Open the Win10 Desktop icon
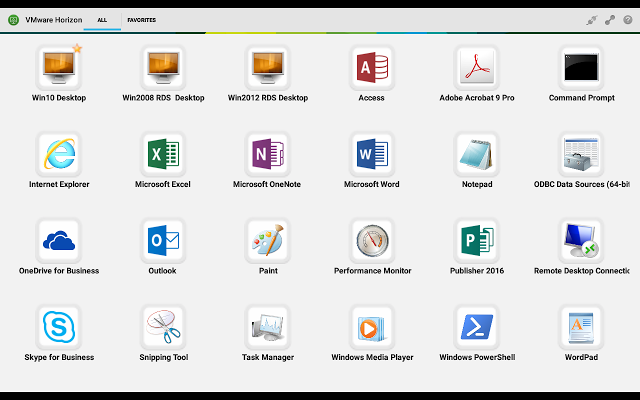Screen dimensions: 640x400 point(59,67)
